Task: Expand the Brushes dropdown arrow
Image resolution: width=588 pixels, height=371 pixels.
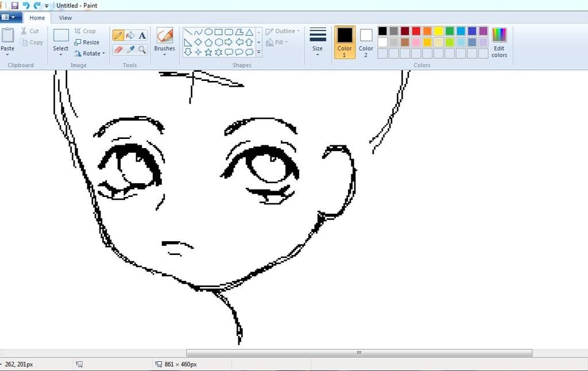Action: pos(164,55)
